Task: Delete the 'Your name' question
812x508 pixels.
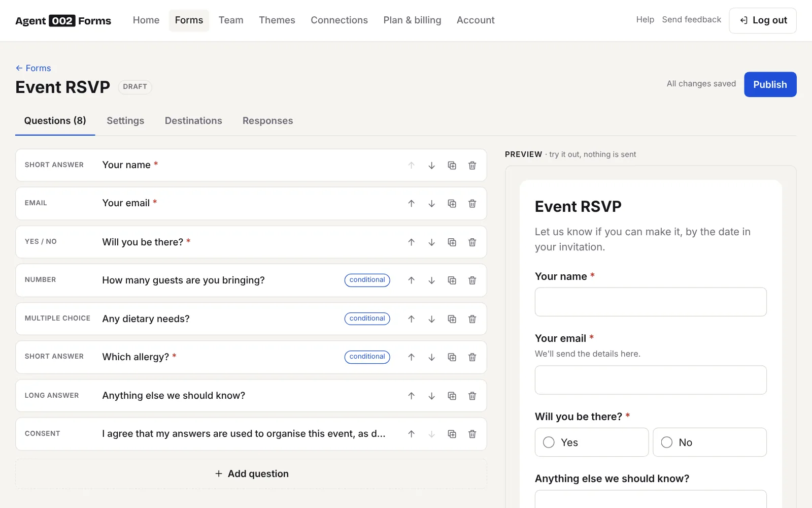Action: (x=472, y=166)
